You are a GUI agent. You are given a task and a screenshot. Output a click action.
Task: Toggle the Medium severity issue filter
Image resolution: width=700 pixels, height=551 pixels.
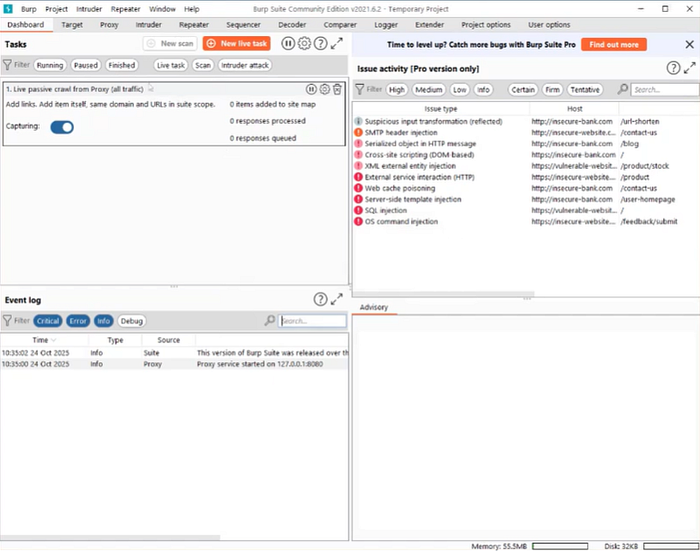click(x=429, y=90)
